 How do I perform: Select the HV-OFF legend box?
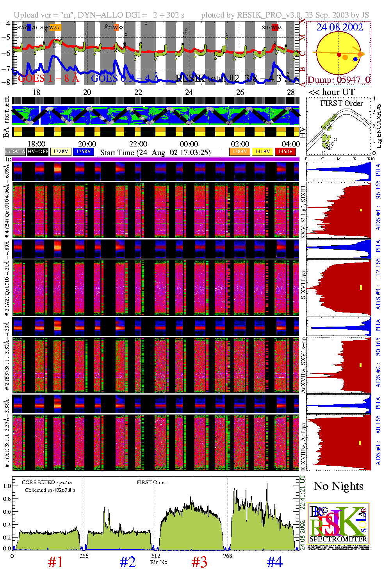pyautogui.click(x=38, y=152)
